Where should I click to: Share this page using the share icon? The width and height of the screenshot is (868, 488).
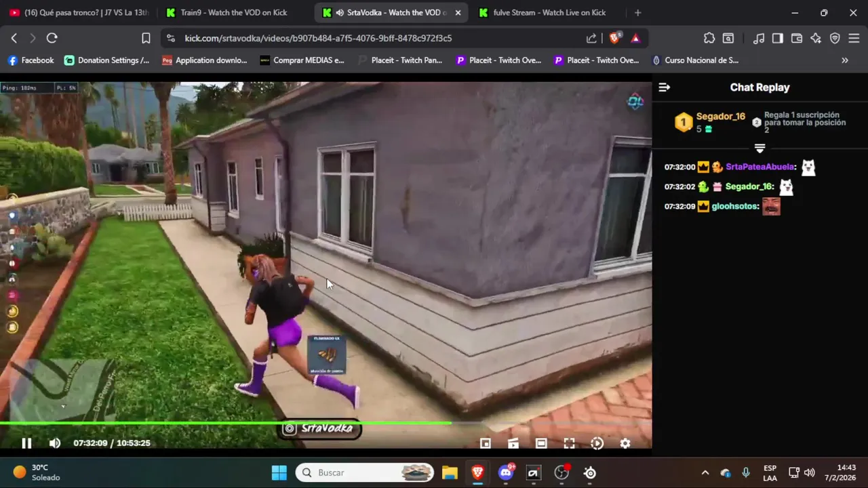591,39
